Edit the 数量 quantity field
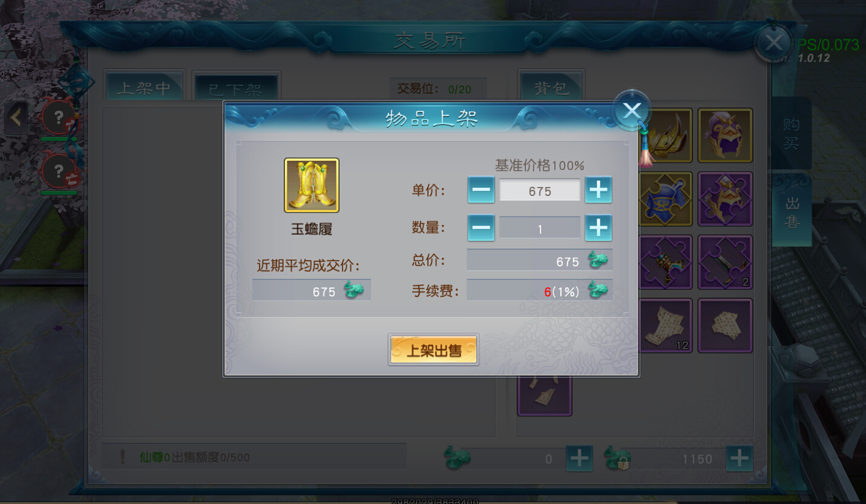Image resolution: width=866 pixels, height=504 pixels. point(540,229)
